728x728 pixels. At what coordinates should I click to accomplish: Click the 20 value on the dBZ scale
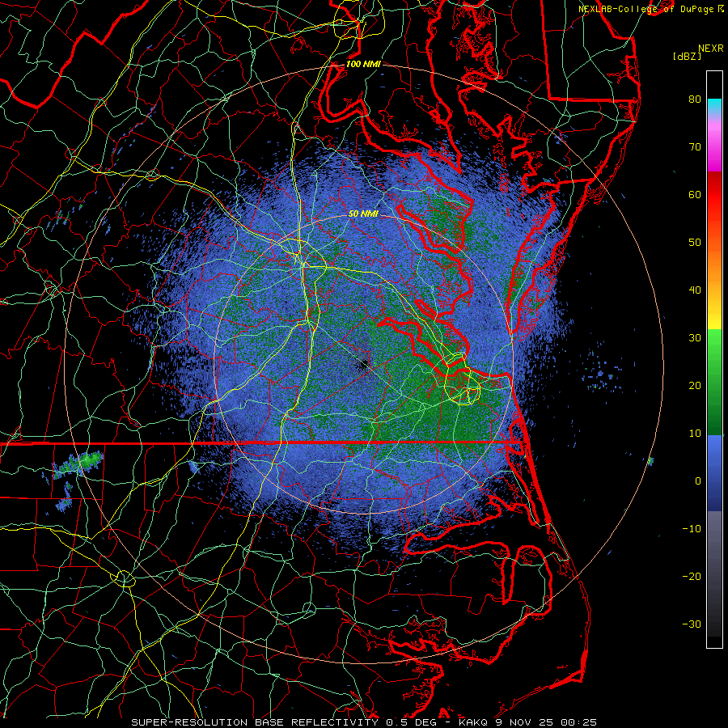[695, 387]
